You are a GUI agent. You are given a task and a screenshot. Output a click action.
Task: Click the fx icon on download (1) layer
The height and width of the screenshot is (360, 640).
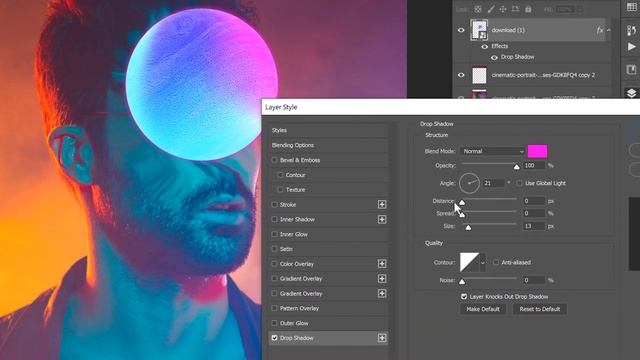point(600,30)
